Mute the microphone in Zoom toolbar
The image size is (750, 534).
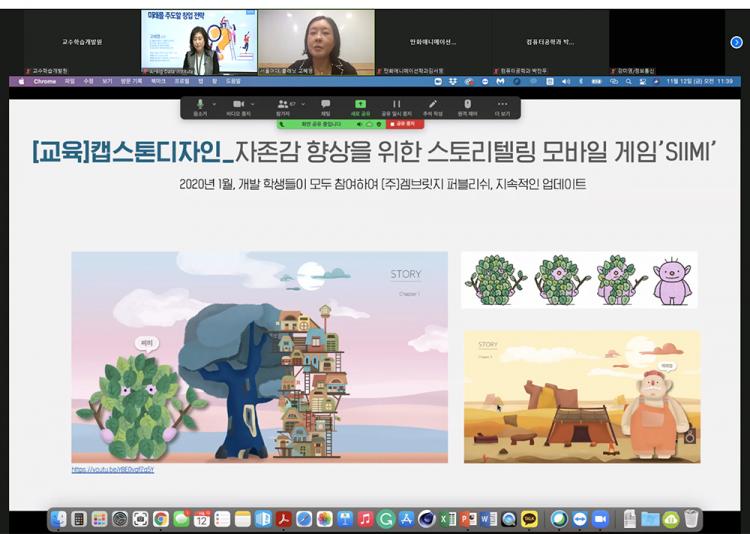coord(201,104)
